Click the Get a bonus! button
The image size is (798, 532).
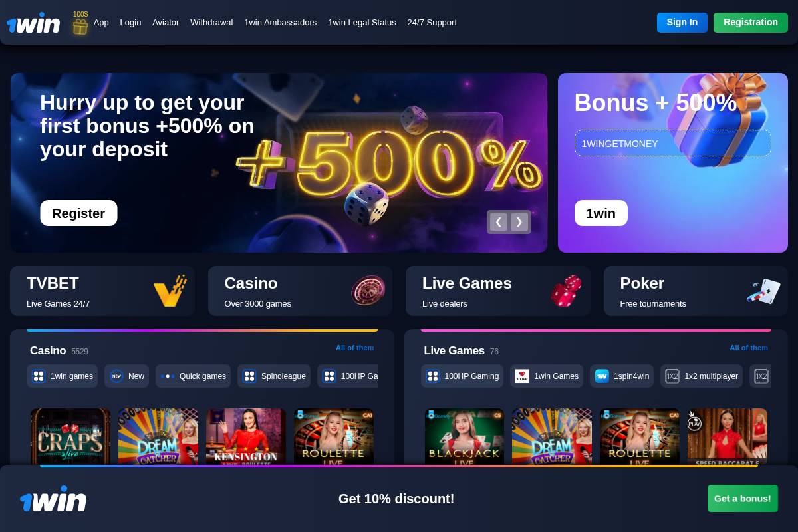[743, 499]
